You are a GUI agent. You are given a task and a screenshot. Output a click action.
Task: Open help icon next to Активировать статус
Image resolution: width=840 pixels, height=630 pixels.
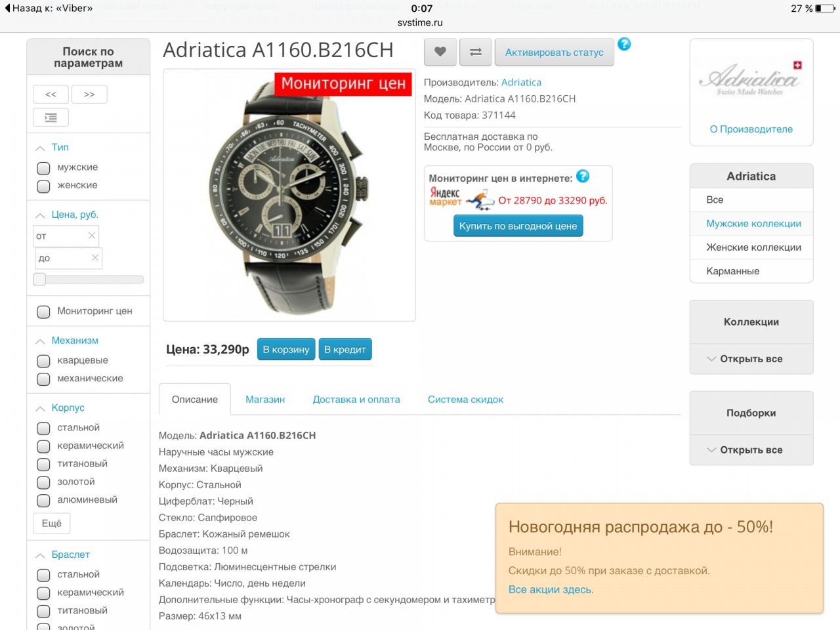pyautogui.click(x=624, y=44)
